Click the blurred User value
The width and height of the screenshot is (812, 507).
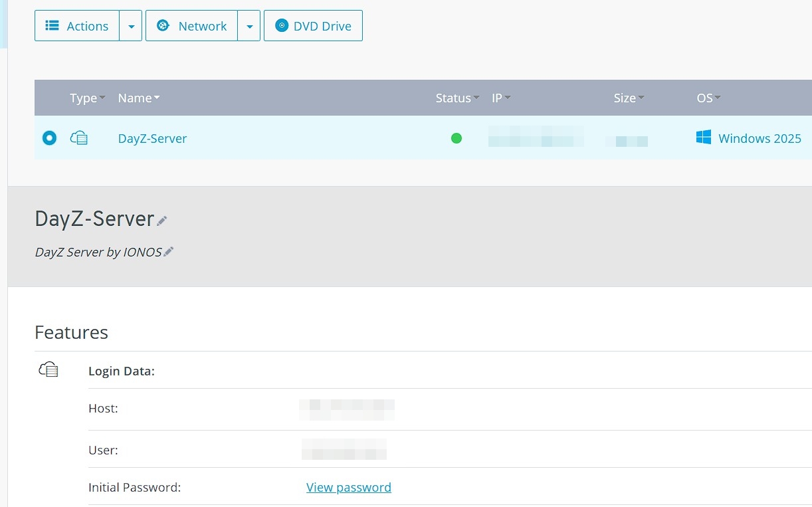[x=344, y=449]
